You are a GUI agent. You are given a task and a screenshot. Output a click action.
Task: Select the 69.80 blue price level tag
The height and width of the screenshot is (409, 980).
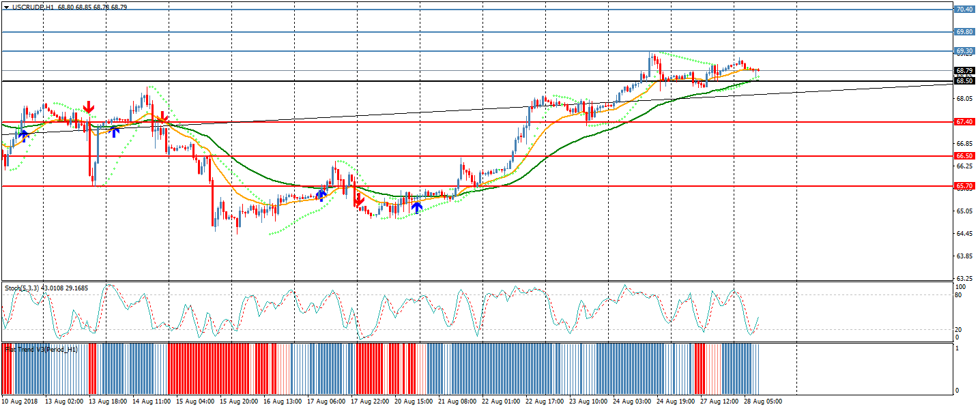pyautogui.click(x=964, y=32)
